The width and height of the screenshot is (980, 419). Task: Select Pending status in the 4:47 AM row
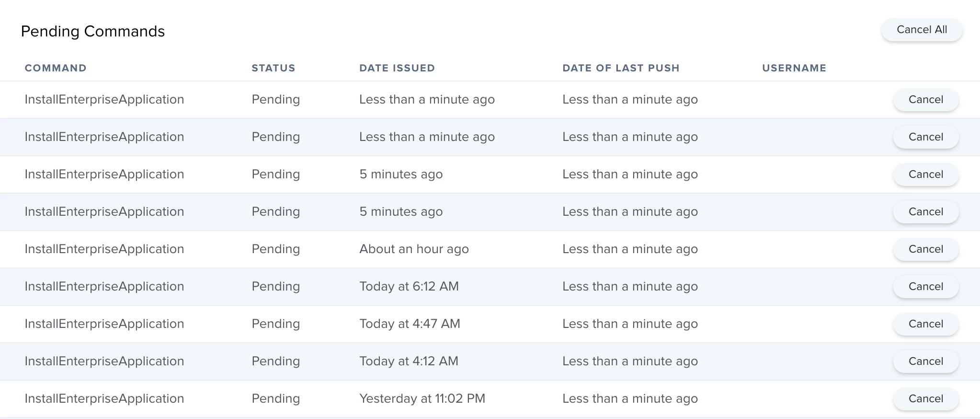[276, 324]
